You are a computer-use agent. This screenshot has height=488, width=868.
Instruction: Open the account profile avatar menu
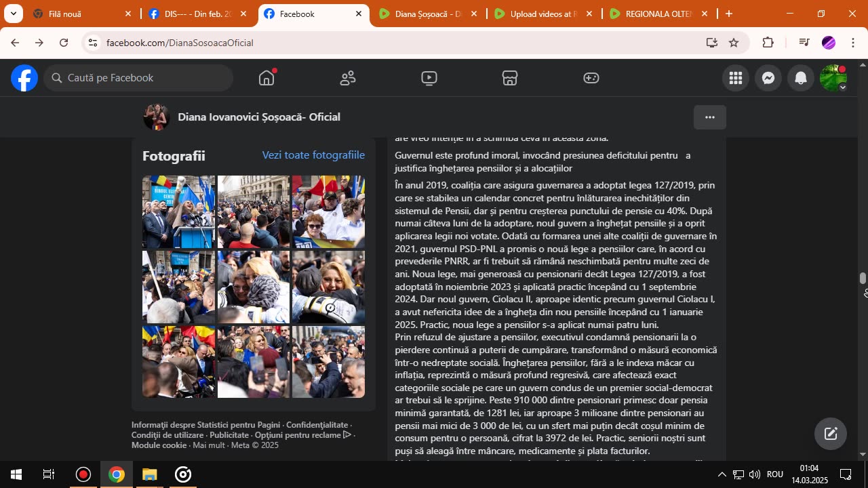point(833,78)
